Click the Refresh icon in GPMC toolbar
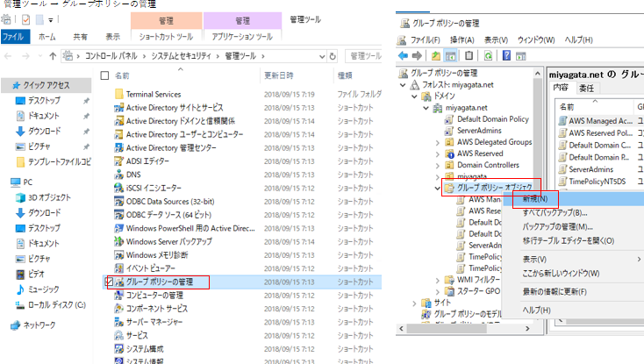The height and width of the screenshot is (364, 644). pyautogui.click(x=488, y=56)
